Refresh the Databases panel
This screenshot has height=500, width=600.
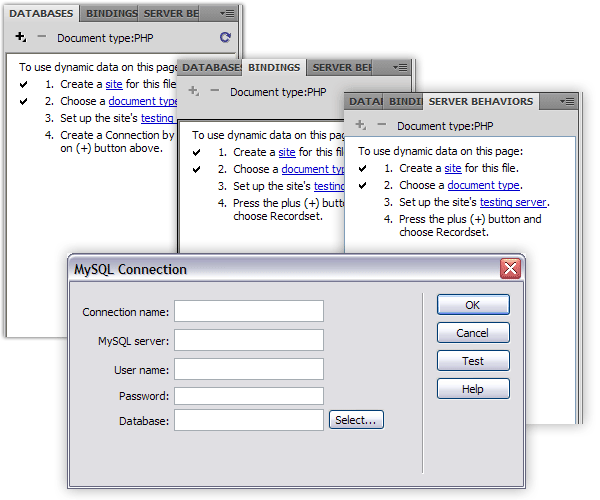click(x=225, y=37)
